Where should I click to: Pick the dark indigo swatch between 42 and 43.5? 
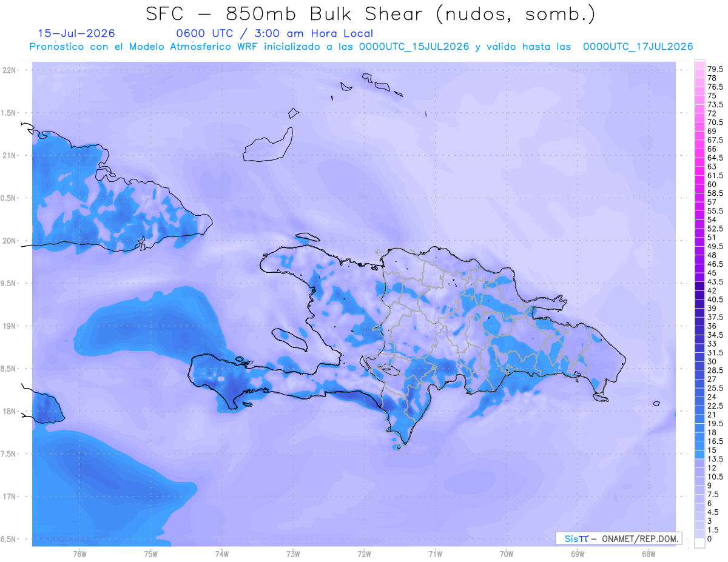(x=700, y=286)
